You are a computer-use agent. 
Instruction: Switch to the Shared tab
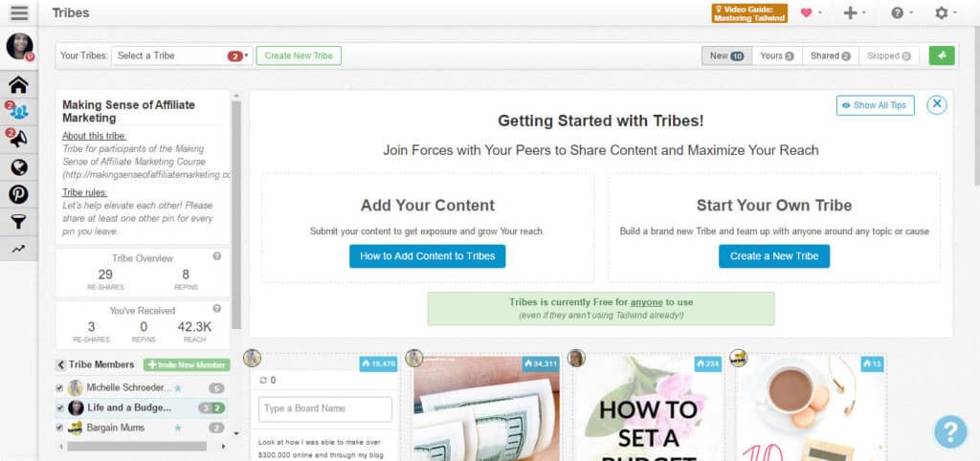pyautogui.click(x=830, y=55)
